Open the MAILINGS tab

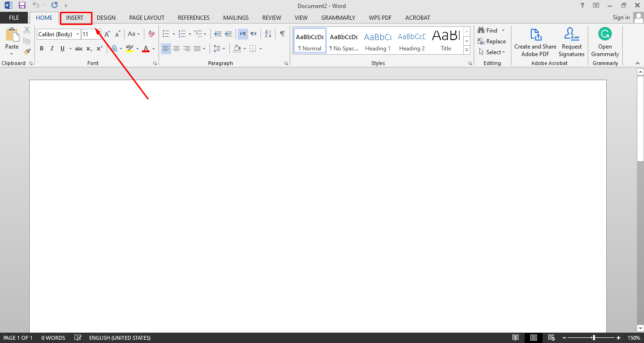(x=235, y=17)
